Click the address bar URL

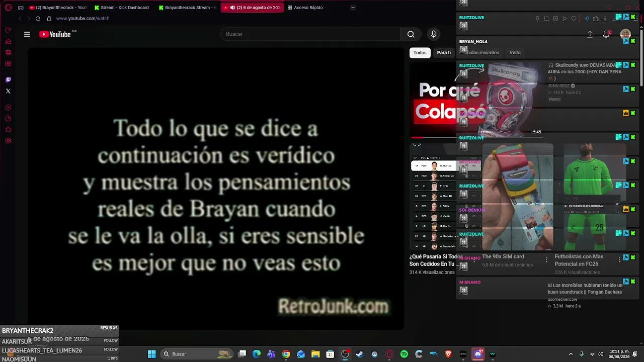point(83,19)
